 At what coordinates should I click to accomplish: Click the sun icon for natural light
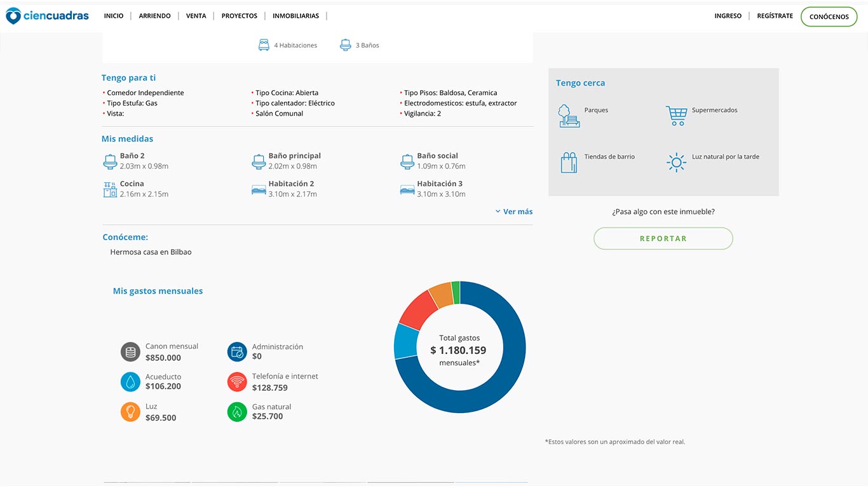click(676, 163)
